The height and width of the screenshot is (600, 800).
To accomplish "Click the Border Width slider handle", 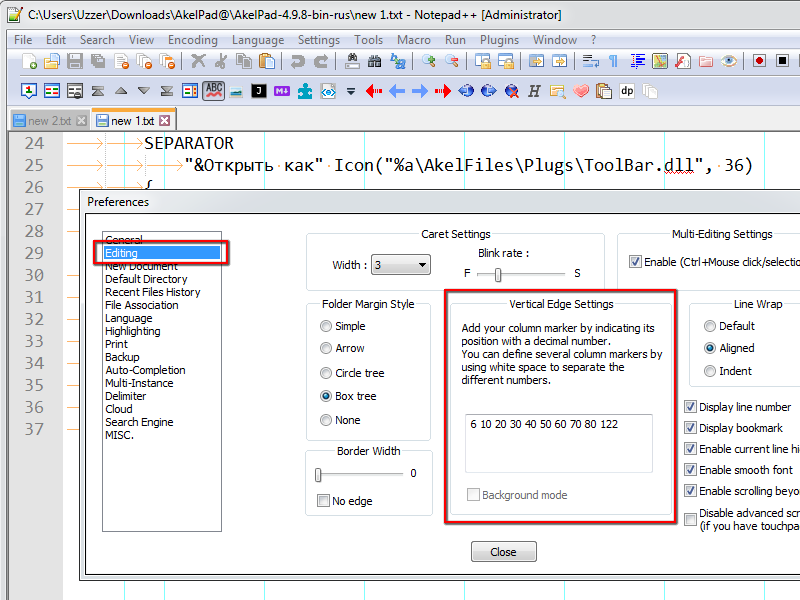I will tap(318, 475).
